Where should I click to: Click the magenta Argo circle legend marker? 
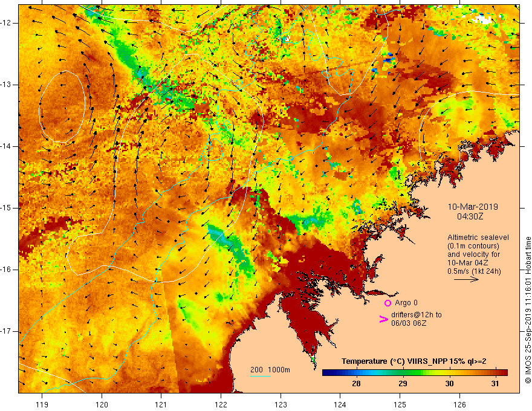click(x=388, y=303)
